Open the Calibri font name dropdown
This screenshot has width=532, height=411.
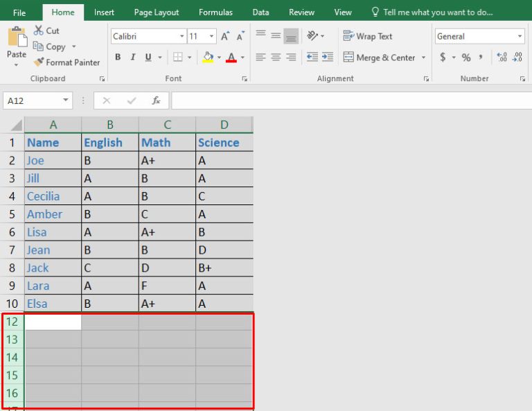coord(182,36)
